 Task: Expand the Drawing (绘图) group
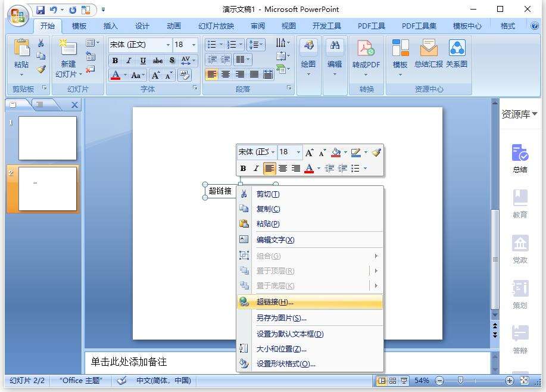point(308,64)
